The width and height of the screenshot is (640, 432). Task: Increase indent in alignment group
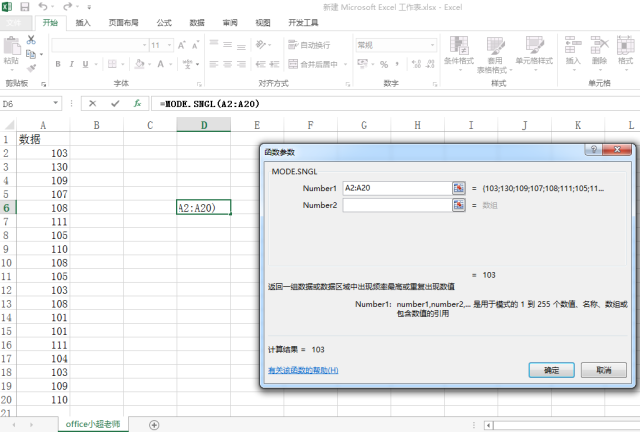tap(274, 64)
